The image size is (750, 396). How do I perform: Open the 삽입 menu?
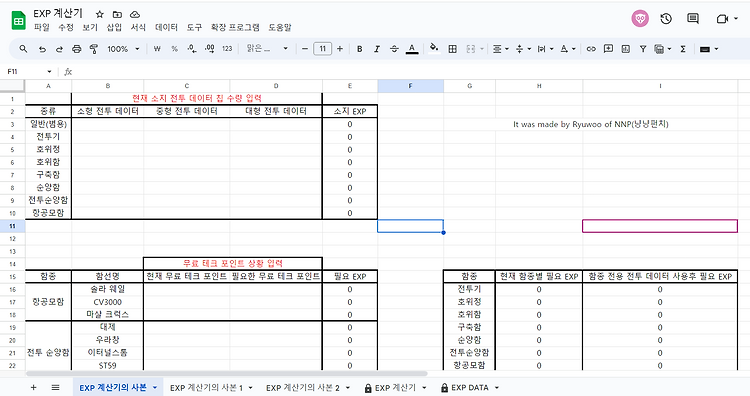click(x=114, y=27)
